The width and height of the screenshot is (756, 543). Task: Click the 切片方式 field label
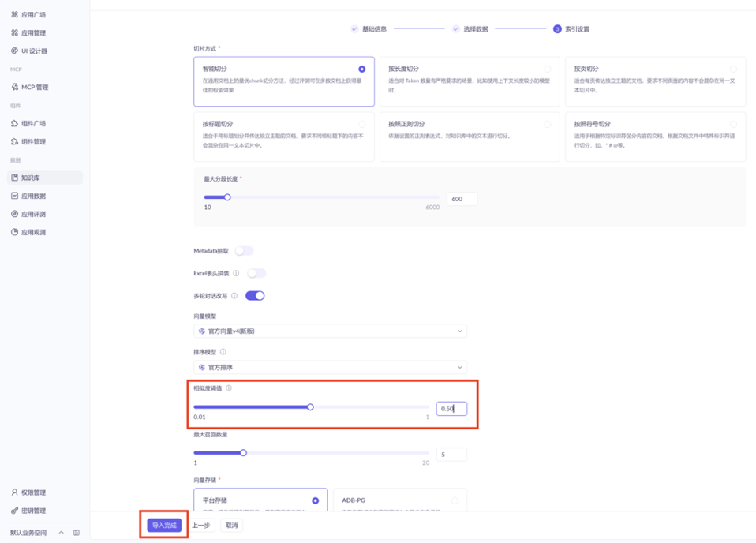[x=205, y=49]
